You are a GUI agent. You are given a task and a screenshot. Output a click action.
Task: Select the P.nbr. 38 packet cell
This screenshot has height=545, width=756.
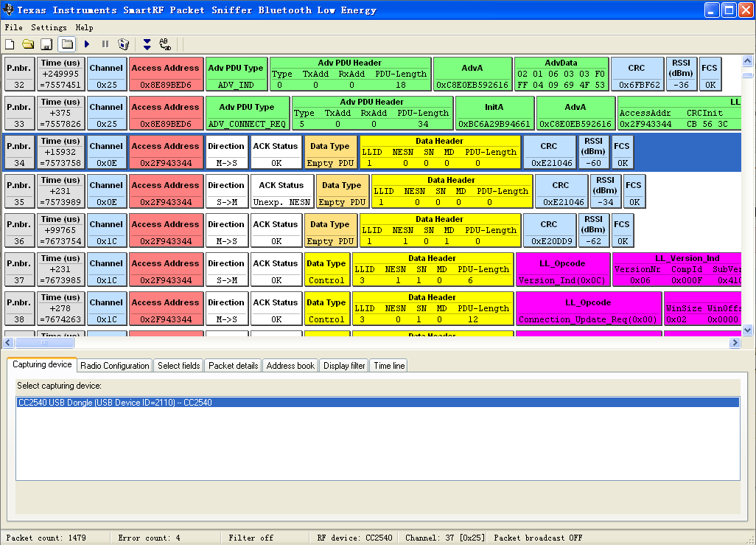19,308
